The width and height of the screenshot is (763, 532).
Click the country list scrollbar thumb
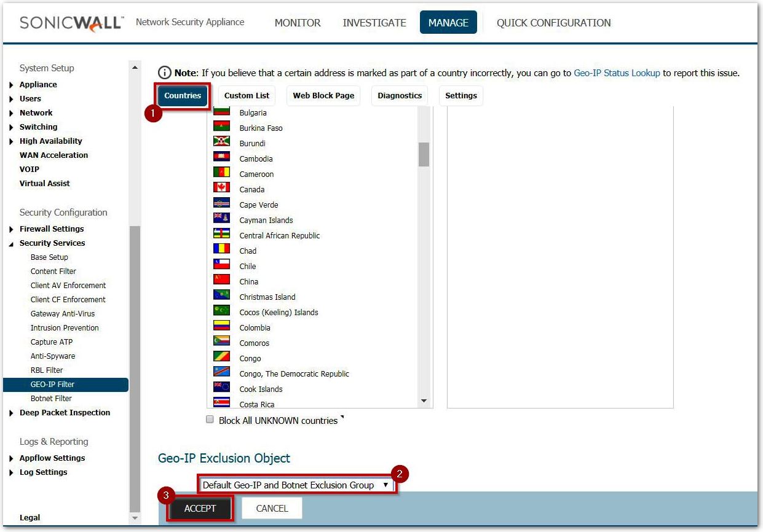coord(424,154)
